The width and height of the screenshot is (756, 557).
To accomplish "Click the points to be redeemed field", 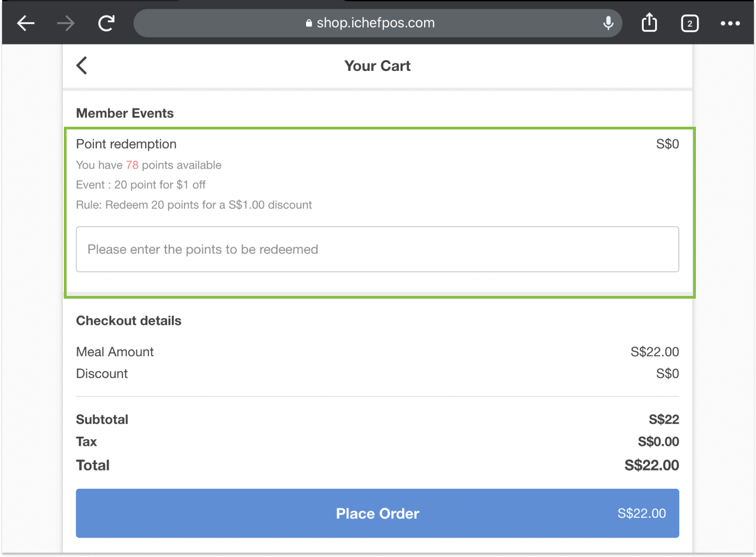I will click(x=377, y=249).
